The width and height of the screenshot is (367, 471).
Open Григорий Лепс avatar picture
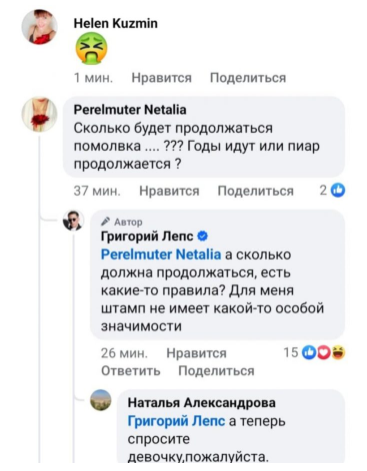pyautogui.click(x=73, y=220)
